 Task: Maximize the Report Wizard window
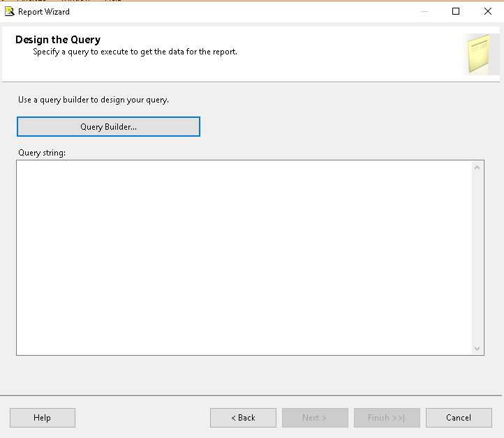pos(456,11)
